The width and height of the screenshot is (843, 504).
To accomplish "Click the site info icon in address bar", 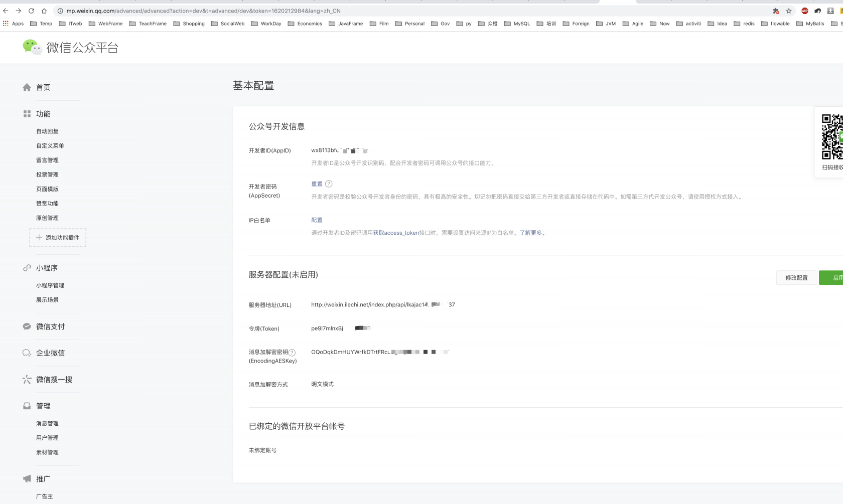I will click(x=60, y=11).
